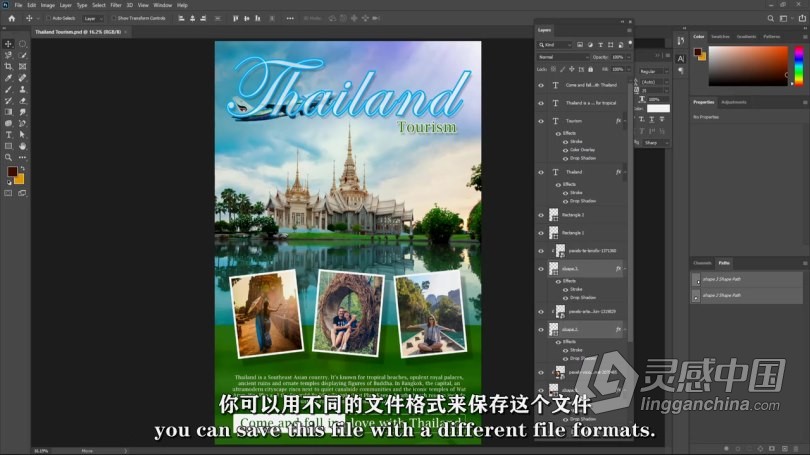Image resolution: width=810 pixels, height=455 pixels.
Task: Click the search magnifier at top right
Action: [x=770, y=18]
